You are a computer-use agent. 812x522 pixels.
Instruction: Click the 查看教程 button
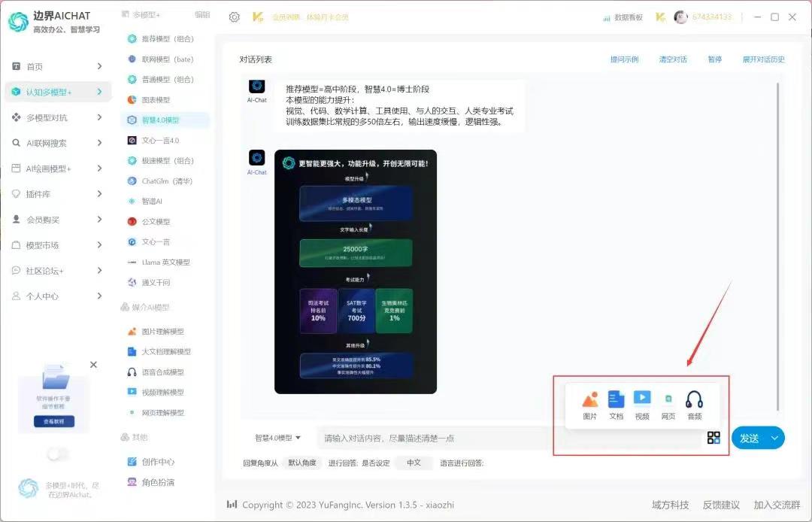[x=54, y=421]
